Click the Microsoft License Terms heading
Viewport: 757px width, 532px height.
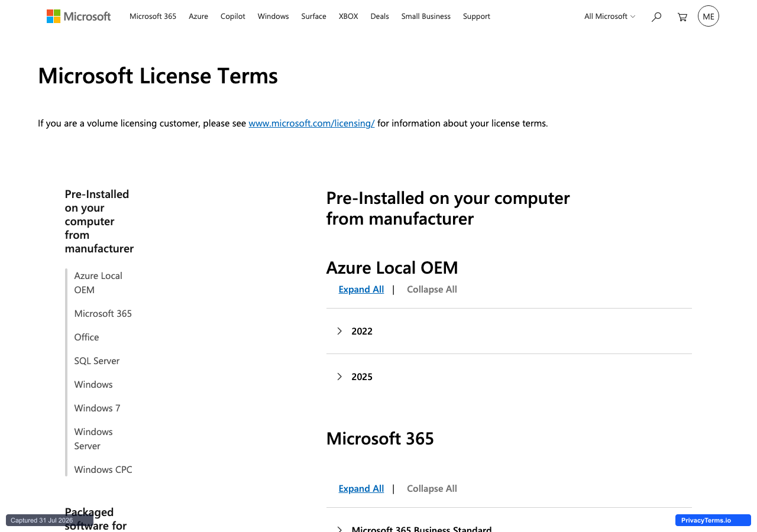click(x=158, y=76)
